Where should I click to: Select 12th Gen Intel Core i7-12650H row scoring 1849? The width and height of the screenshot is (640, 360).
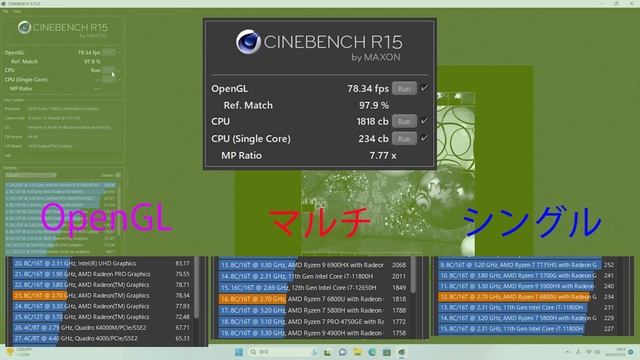point(313,287)
